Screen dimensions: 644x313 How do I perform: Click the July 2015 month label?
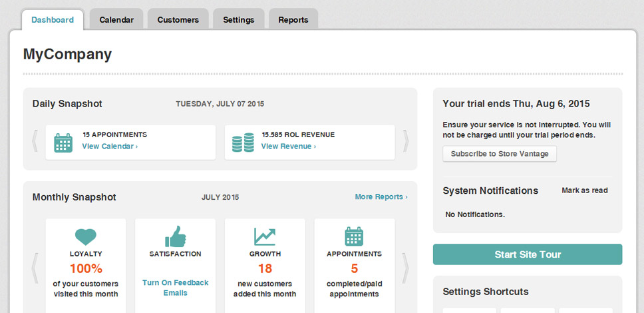(220, 197)
